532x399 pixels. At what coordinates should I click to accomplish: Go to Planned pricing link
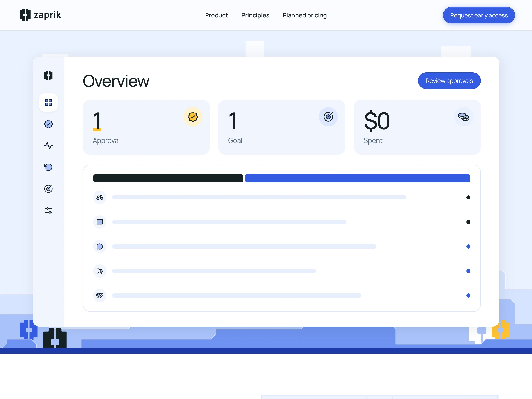(x=304, y=15)
